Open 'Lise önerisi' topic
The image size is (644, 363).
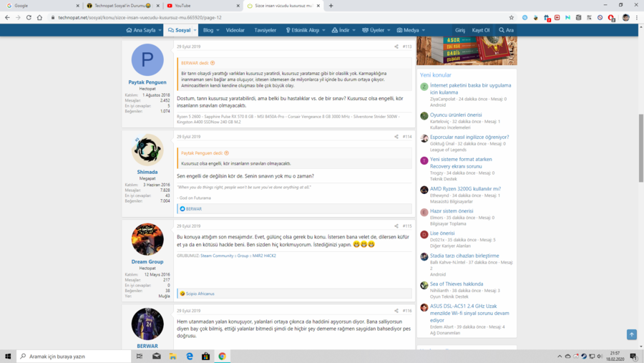442,233
